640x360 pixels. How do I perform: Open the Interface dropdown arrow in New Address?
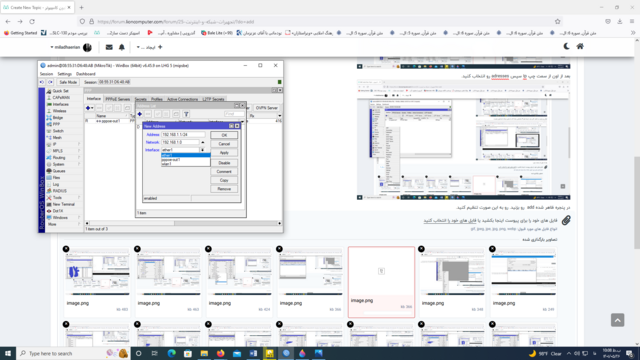point(202,150)
